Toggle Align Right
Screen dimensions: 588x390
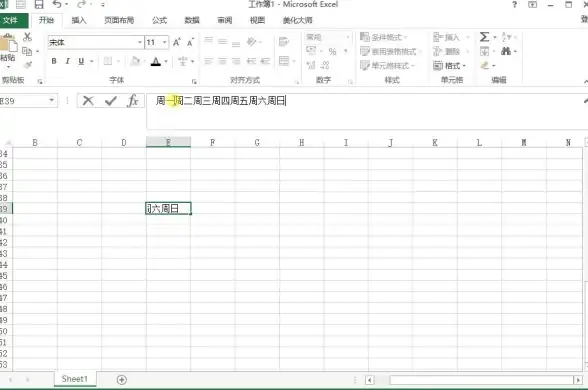[x=236, y=61]
